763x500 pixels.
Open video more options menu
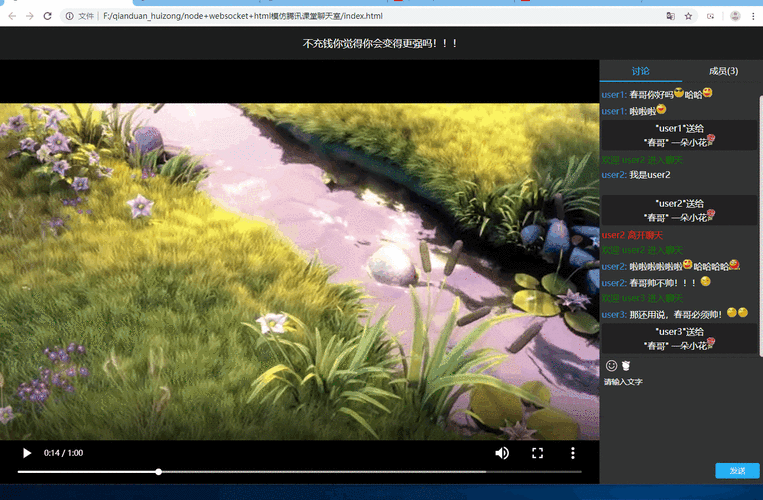pos(573,453)
